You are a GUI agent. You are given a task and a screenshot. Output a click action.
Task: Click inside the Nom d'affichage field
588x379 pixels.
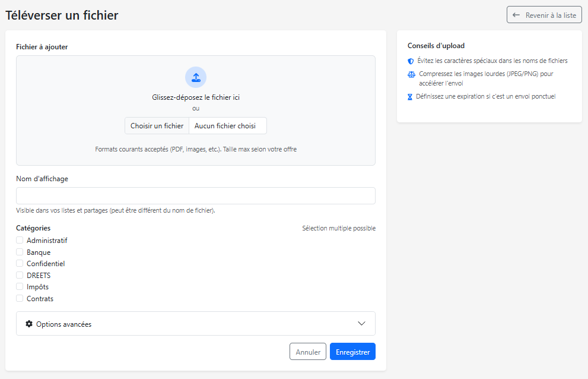195,195
